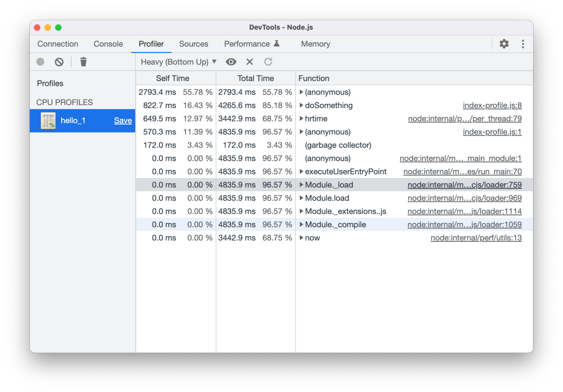Image resolution: width=563 pixels, height=392 pixels.
Task: Click the hrtime function name
Action: (x=316, y=118)
